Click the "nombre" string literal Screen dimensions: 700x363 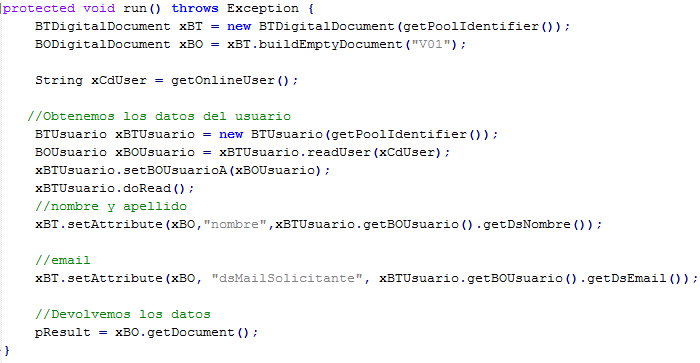235,224
